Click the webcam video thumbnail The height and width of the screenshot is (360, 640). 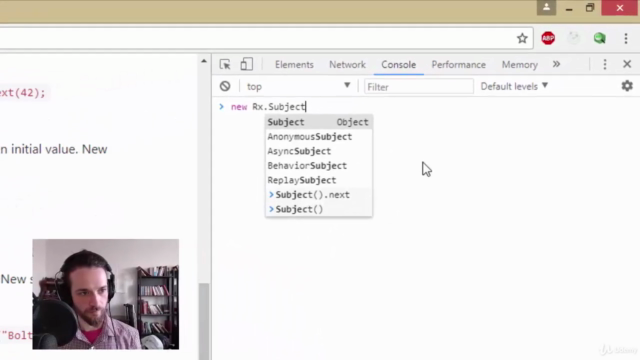pos(106,294)
